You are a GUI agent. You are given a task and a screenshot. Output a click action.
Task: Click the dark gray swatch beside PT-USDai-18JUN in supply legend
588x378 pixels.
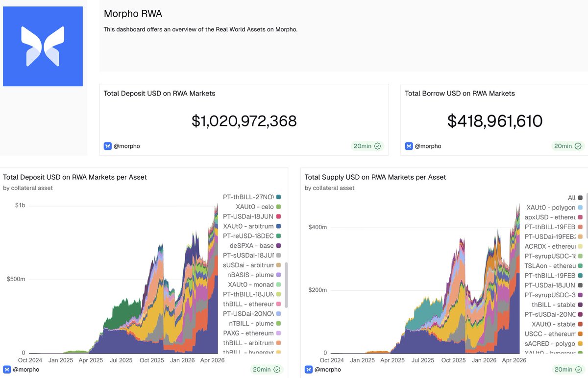pyautogui.click(x=580, y=285)
